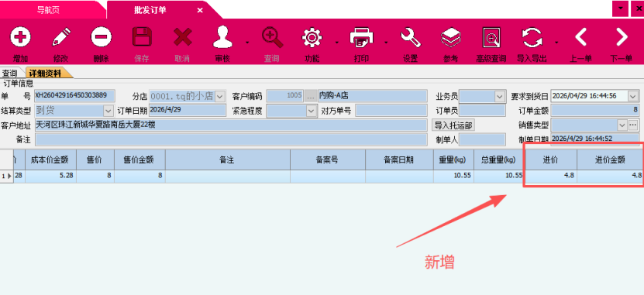The height and width of the screenshot is (295, 644).
Task: Click the 备案号 column header
Action: 328,160
